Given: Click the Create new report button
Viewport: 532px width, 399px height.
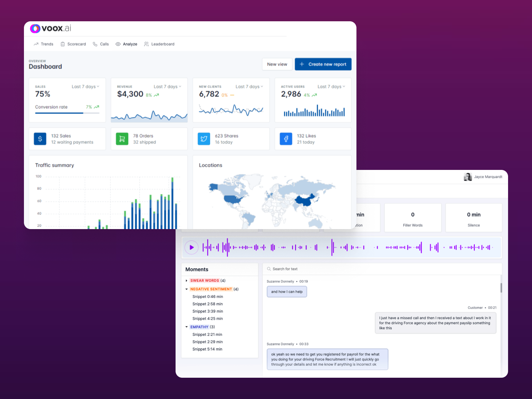Looking at the screenshot, I should (x=323, y=64).
